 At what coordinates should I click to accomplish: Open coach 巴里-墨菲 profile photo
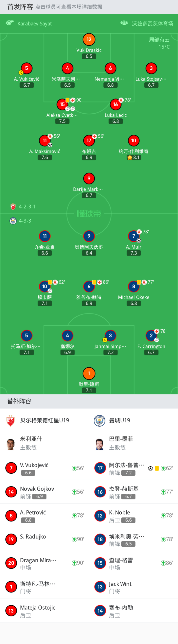(x=100, y=444)
